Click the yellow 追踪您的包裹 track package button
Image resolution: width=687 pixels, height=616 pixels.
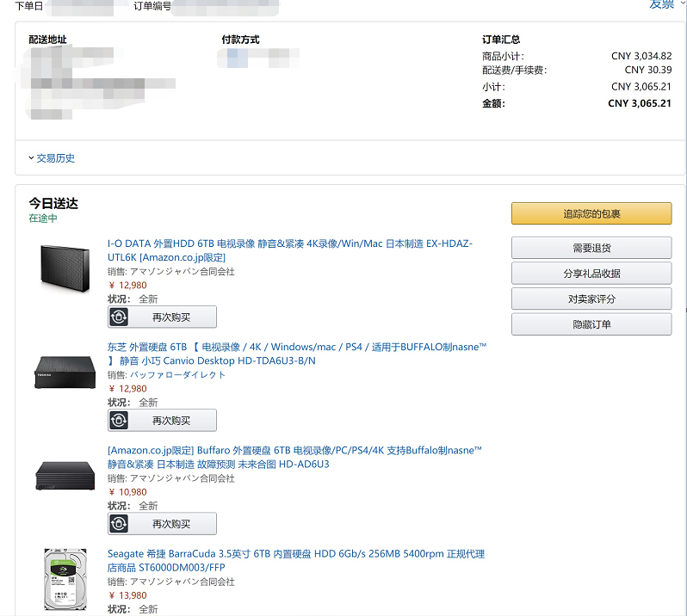pos(591,213)
